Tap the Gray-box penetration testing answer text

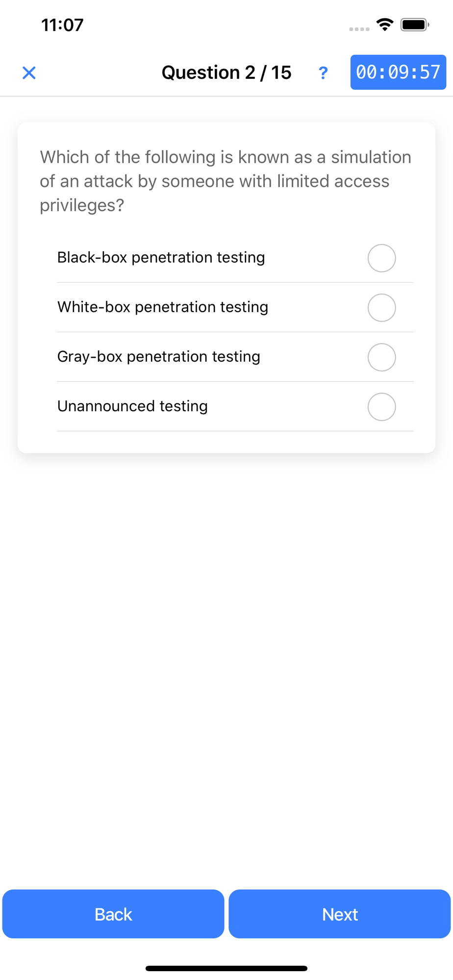[159, 356]
